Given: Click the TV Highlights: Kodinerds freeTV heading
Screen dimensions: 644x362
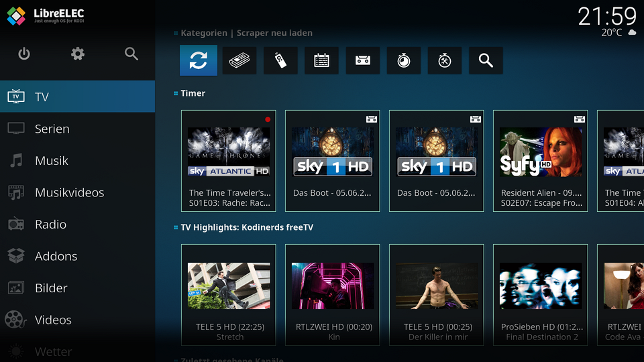Looking at the screenshot, I should click(x=247, y=227).
